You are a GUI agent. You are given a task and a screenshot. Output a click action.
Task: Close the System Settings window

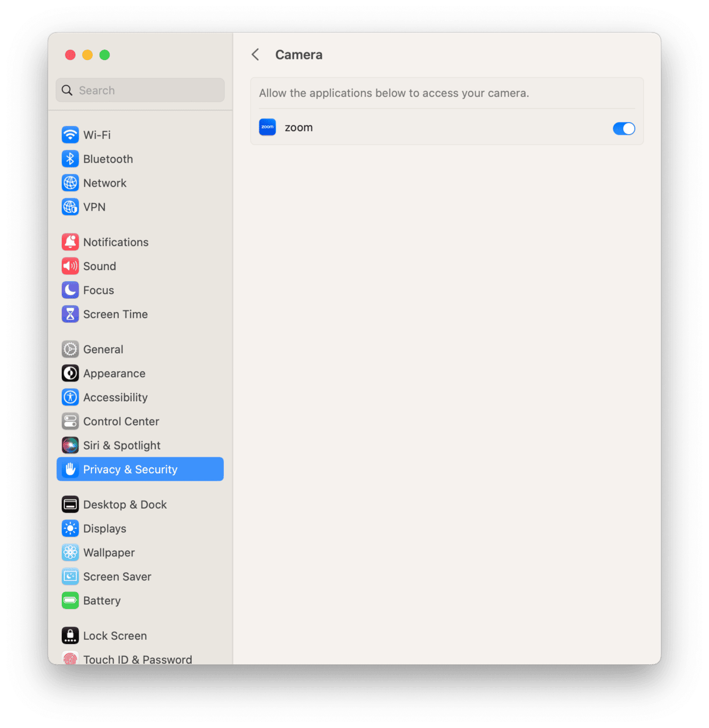point(70,55)
